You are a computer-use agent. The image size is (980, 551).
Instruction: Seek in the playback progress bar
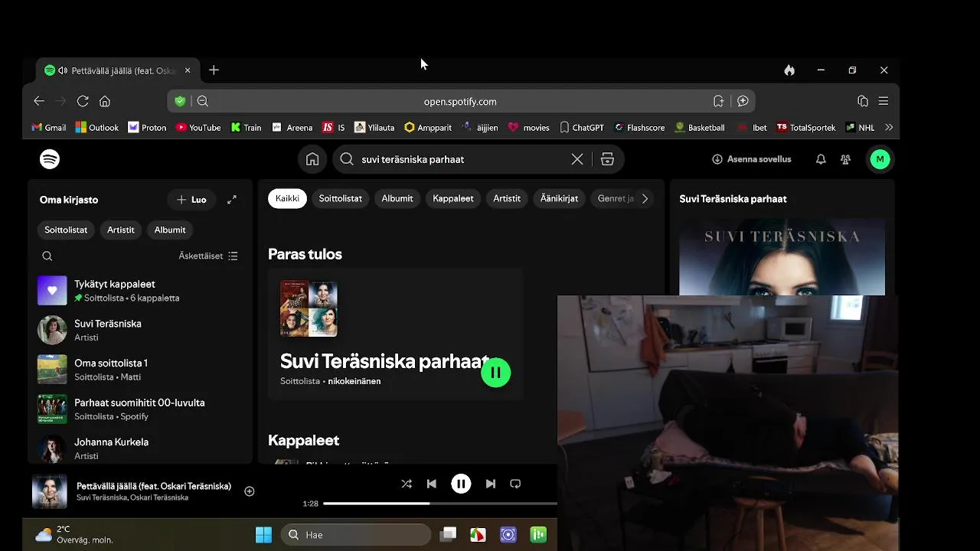pos(439,504)
